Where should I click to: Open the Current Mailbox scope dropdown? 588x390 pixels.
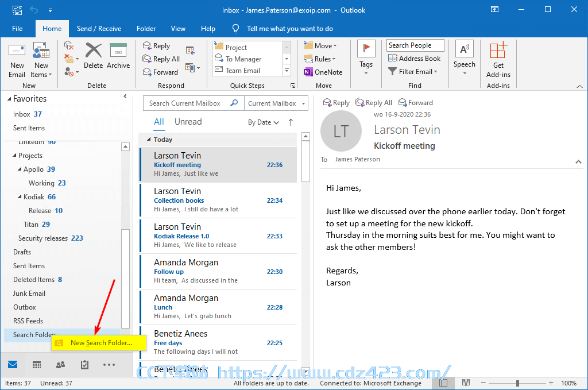pos(276,103)
